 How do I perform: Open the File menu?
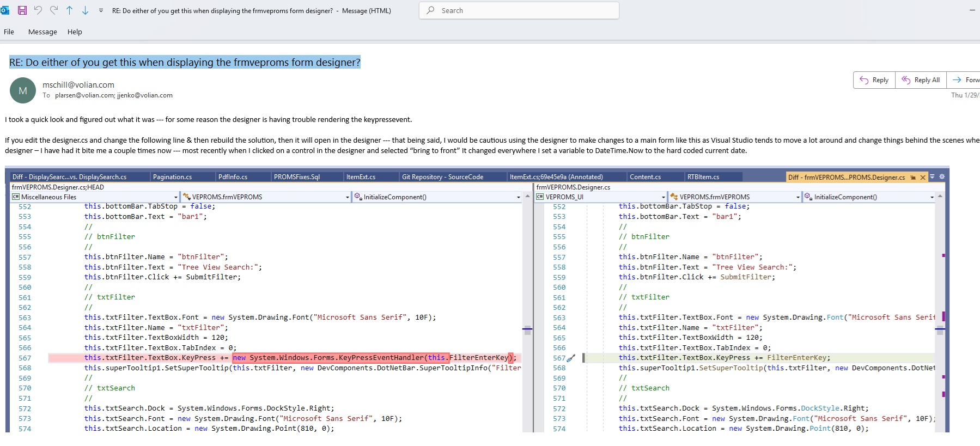(9, 32)
